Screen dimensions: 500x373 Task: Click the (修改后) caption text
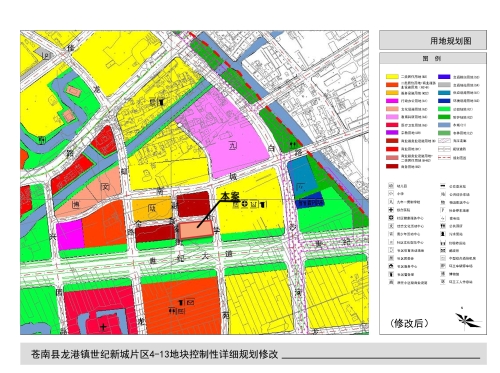click(x=409, y=323)
